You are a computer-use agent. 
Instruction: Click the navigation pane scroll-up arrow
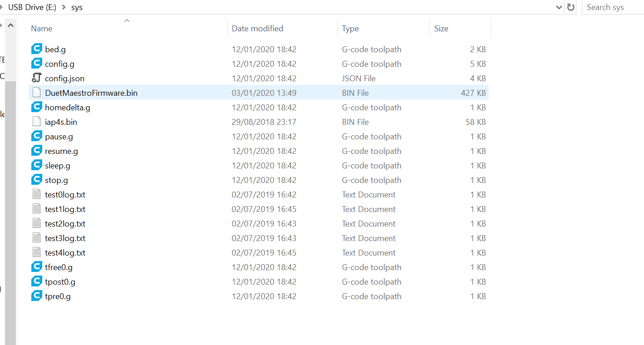point(10,26)
